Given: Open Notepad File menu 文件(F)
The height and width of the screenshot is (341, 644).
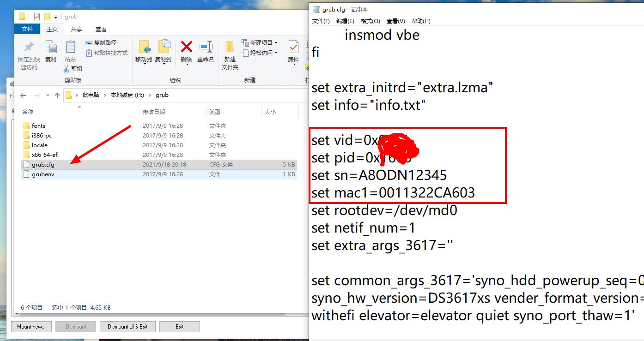Looking at the screenshot, I should [321, 21].
